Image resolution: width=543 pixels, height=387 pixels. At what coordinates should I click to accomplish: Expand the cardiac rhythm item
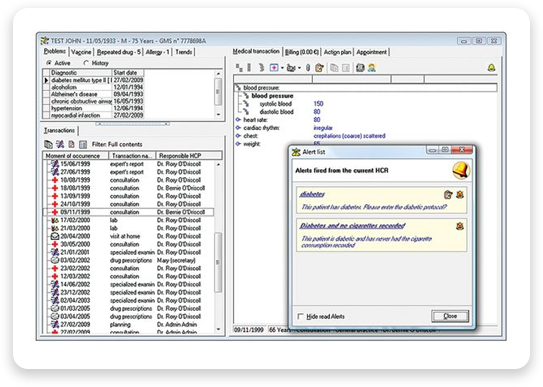[x=238, y=128]
